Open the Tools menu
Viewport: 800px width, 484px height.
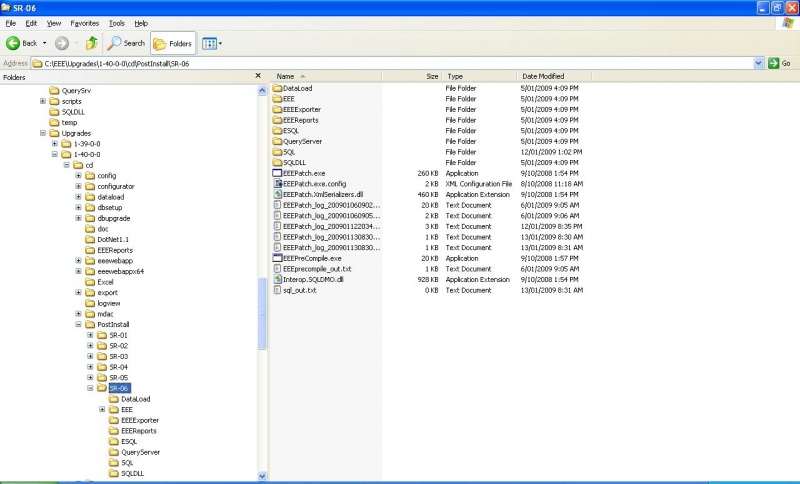(116, 23)
